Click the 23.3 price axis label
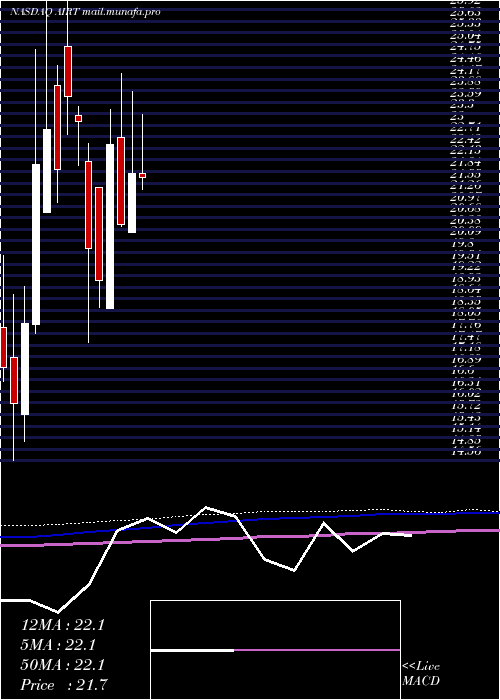The height and width of the screenshot is (700, 500). point(462,105)
